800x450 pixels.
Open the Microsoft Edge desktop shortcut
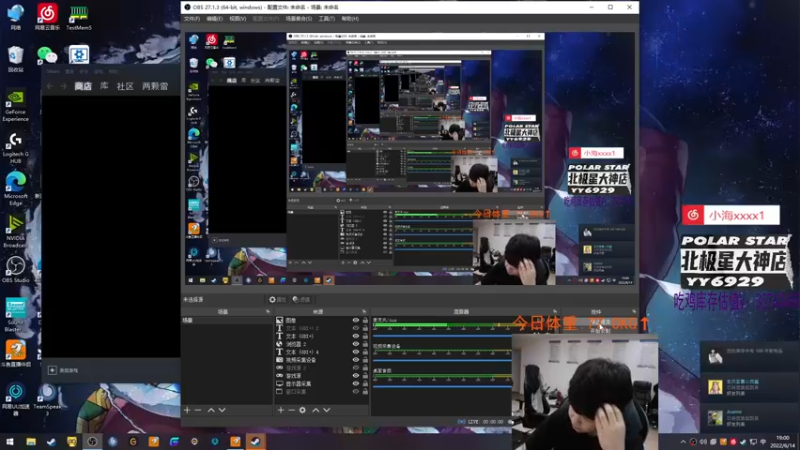[15, 189]
